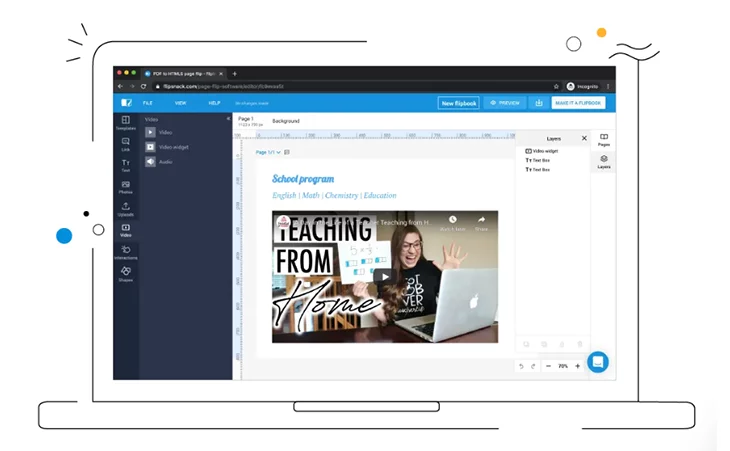Expand the Page 1/1 dropdown
This screenshot has height=451, width=730.
pos(268,152)
